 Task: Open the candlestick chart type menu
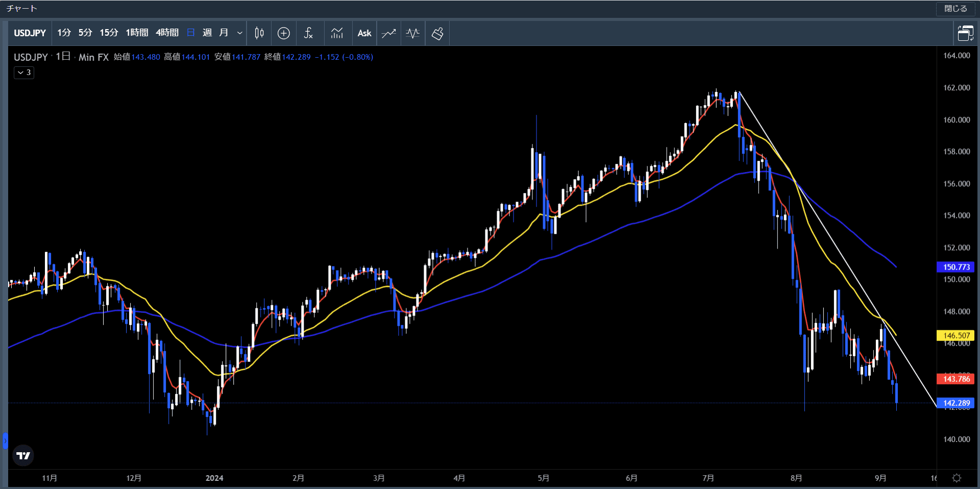[259, 33]
